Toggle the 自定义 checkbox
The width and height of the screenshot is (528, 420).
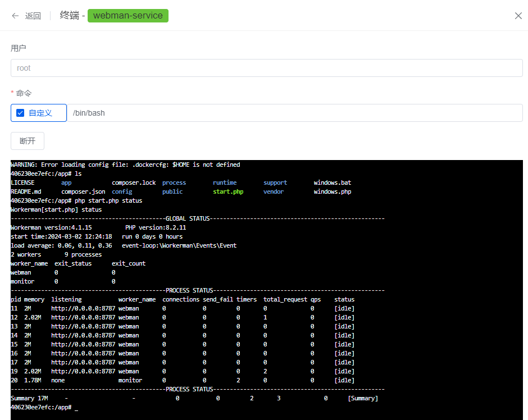tap(20, 113)
